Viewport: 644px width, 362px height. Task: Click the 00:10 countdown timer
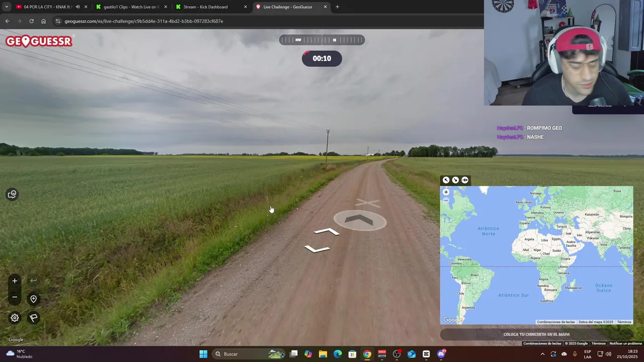(322, 58)
